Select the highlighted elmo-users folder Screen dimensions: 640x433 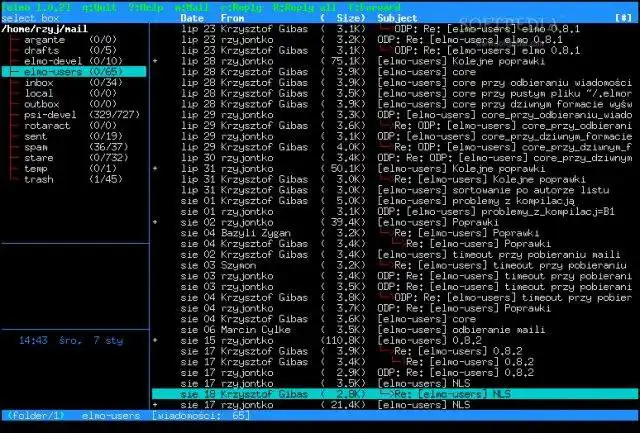(74, 72)
